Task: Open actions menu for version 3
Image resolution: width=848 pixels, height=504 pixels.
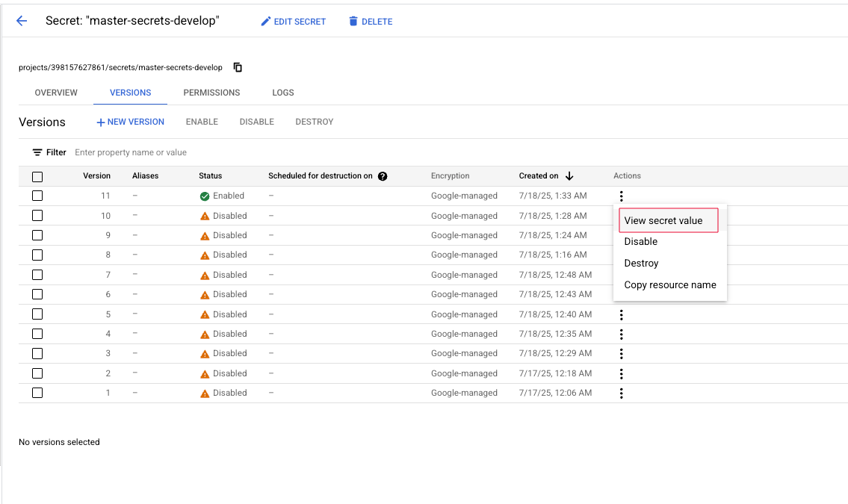Action: point(621,354)
